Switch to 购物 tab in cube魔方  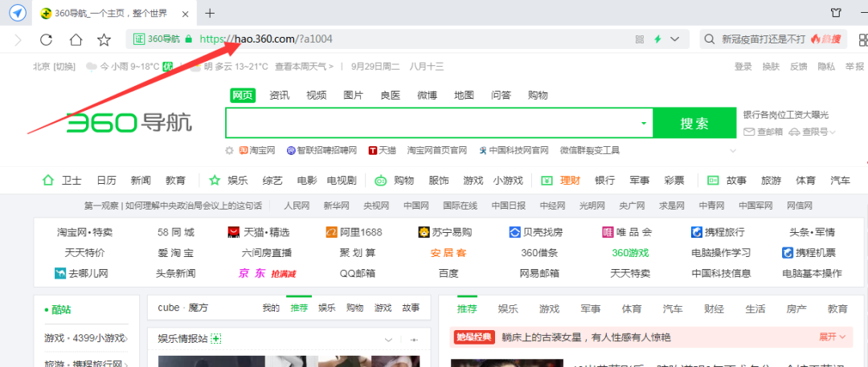click(x=355, y=308)
